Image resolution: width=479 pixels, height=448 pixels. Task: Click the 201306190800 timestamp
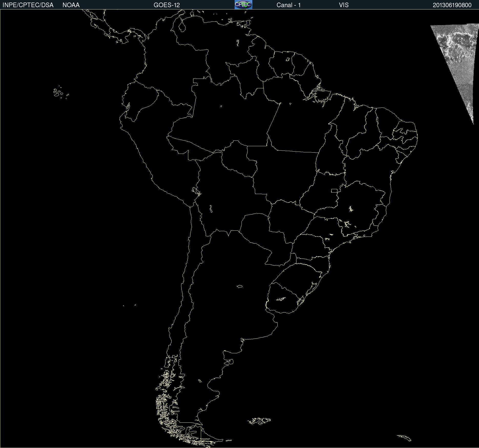tap(452, 5)
